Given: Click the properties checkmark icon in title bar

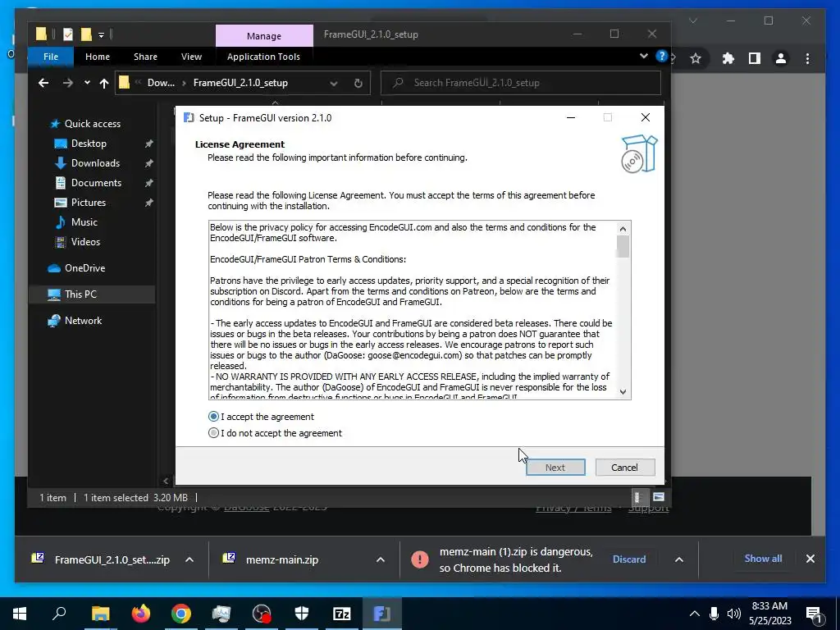Looking at the screenshot, I should point(68,34).
